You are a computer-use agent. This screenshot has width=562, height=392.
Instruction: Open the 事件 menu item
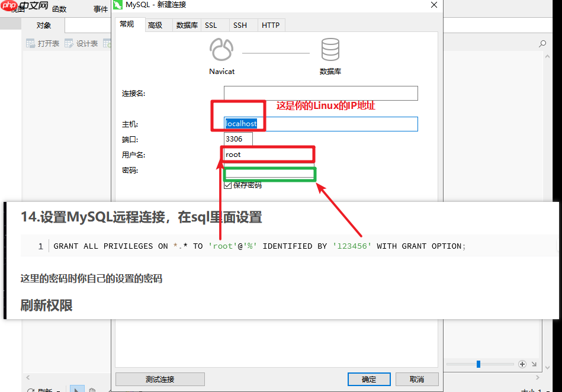(x=99, y=8)
